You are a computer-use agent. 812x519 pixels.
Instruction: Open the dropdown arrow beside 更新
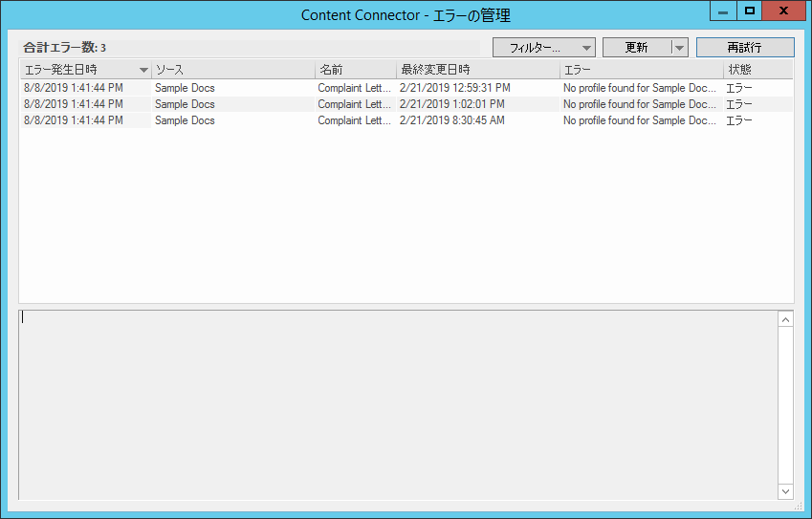(679, 48)
